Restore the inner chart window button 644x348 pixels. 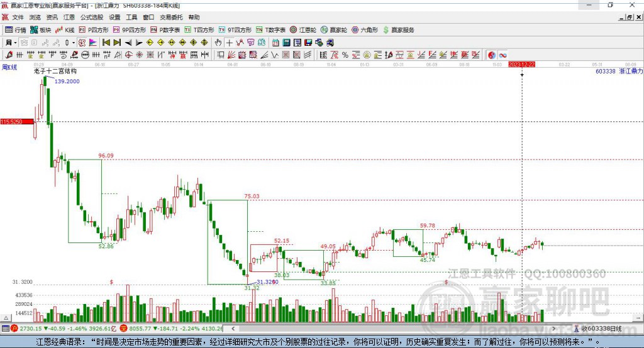click(630, 17)
